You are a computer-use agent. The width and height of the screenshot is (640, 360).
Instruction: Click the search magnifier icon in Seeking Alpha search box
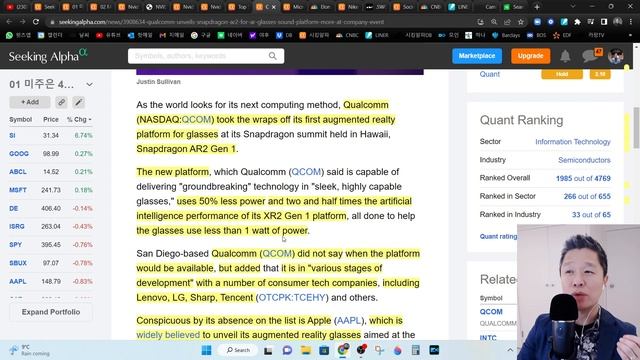(273, 56)
